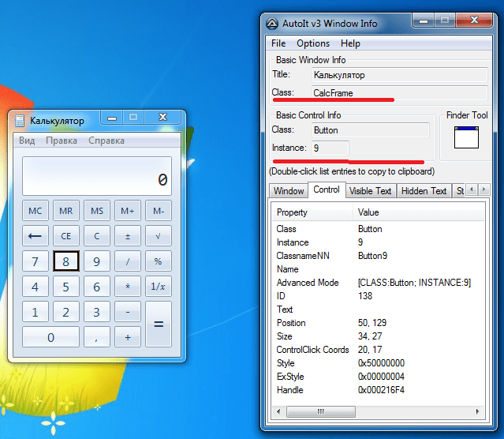
Task: Select the Advanced Mode row in list
Action: click(x=379, y=283)
